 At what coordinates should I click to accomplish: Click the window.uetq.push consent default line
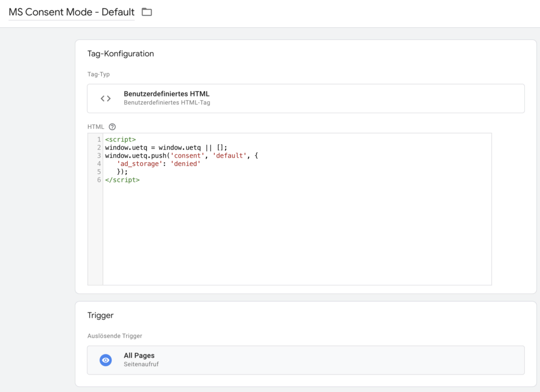click(x=181, y=155)
